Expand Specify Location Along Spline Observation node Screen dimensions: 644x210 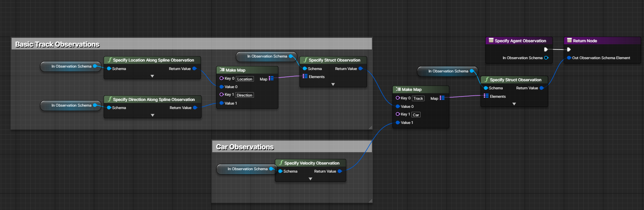coord(152,76)
